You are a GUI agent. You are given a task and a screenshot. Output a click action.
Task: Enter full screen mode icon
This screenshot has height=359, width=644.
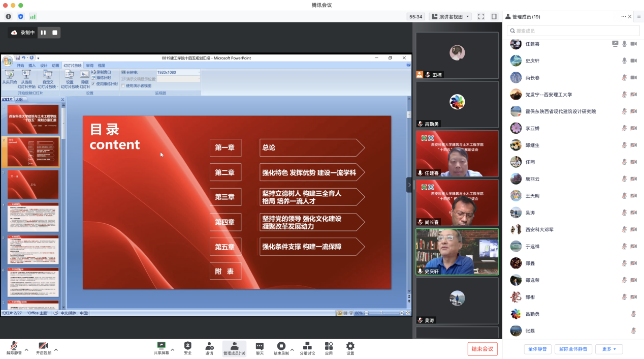pyautogui.click(x=481, y=17)
